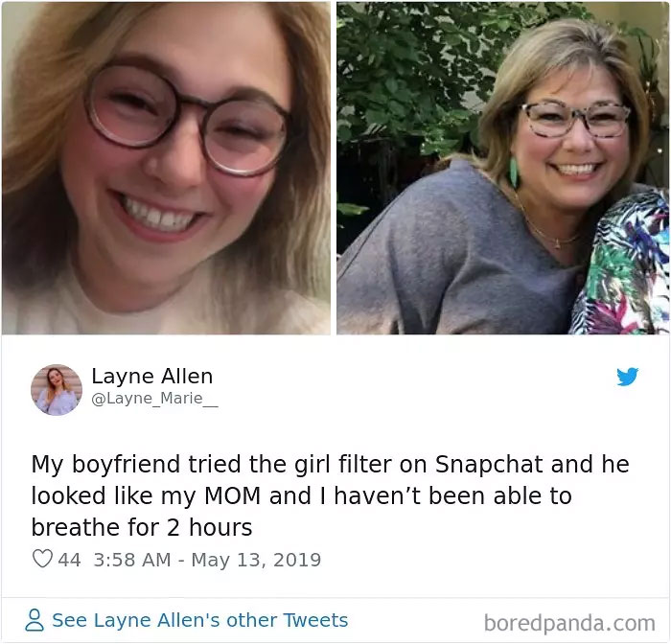Click the blue Twitter bird logo

(627, 376)
